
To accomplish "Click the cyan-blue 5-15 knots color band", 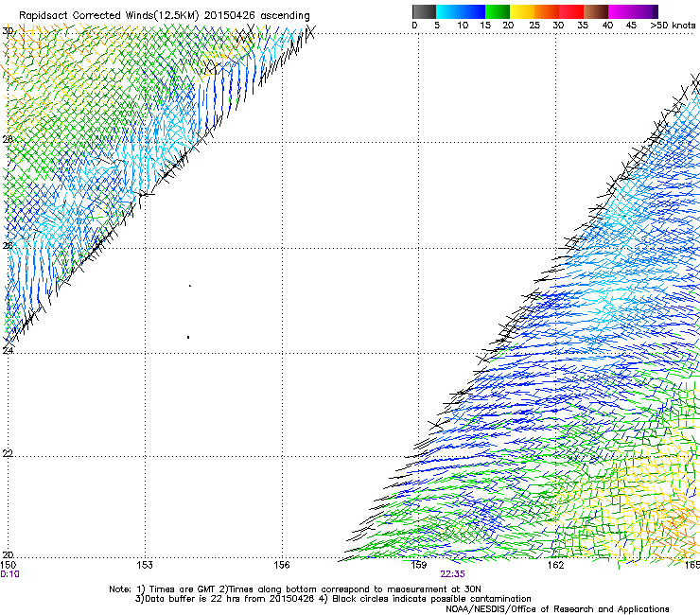I will click(461, 11).
